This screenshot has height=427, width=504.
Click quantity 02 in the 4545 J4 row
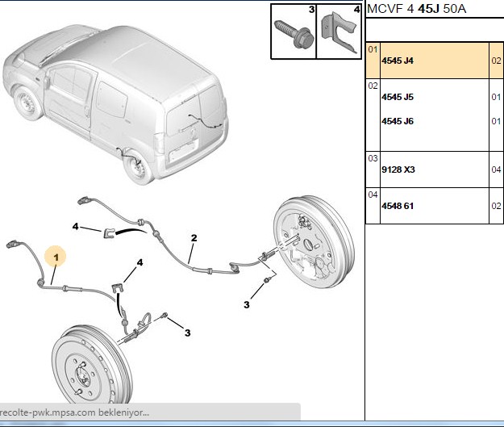click(x=496, y=61)
